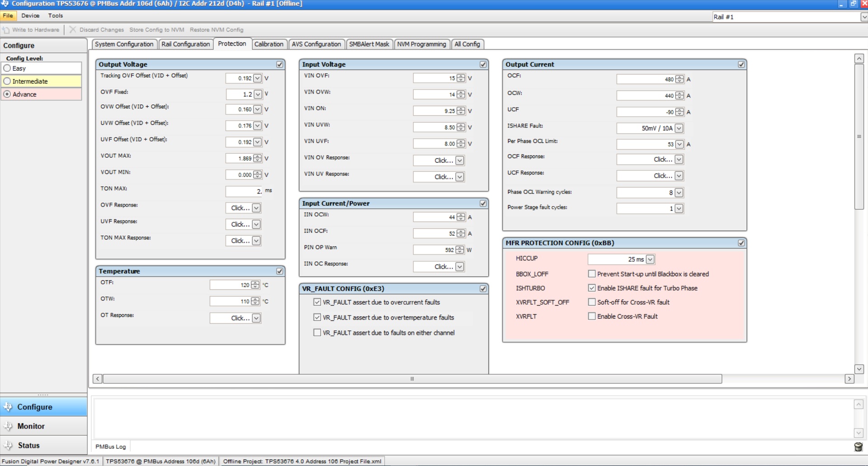Click the app icon in the title bar
868x466 pixels.
click(5, 4)
